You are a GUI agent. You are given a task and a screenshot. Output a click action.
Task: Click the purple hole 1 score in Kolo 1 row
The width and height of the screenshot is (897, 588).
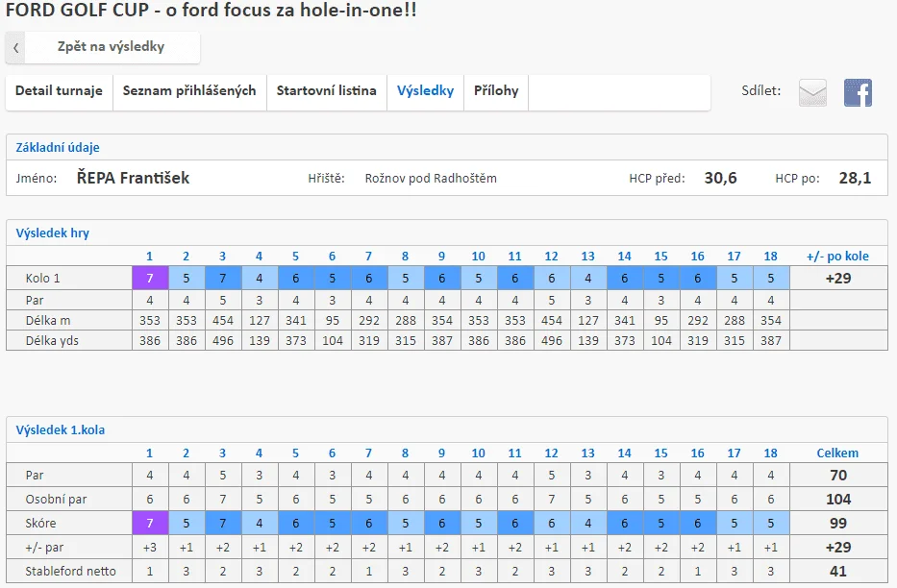150,279
